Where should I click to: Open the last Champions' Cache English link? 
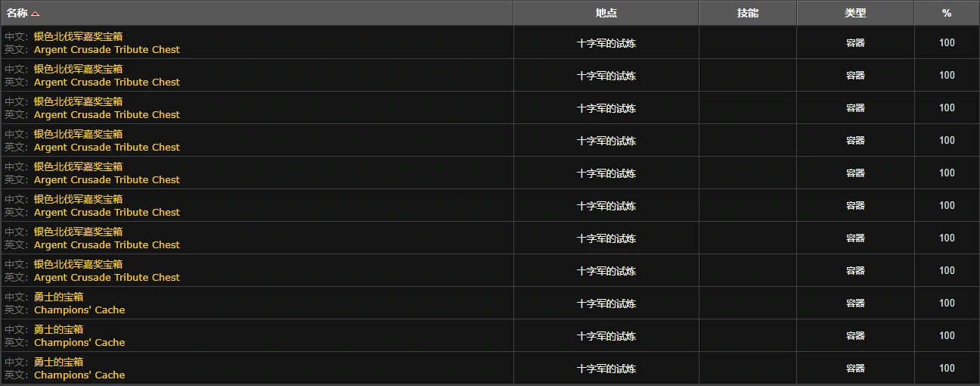tap(79, 375)
